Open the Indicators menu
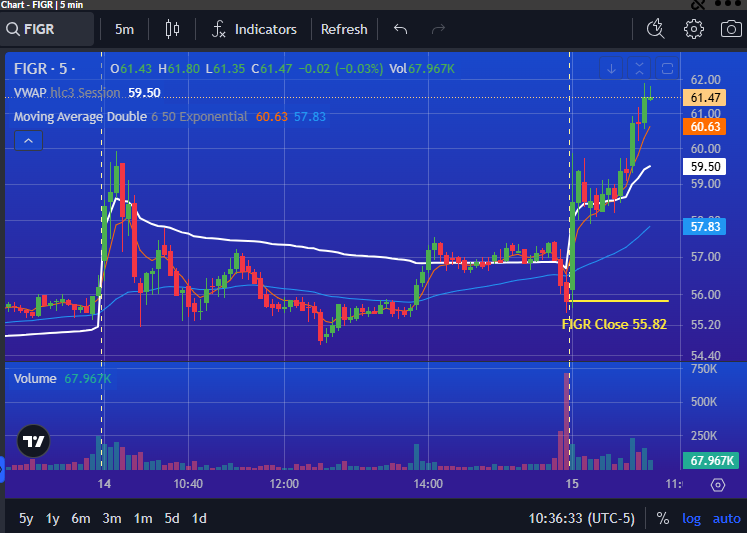Image resolution: width=747 pixels, height=533 pixels. click(x=254, y=30)
